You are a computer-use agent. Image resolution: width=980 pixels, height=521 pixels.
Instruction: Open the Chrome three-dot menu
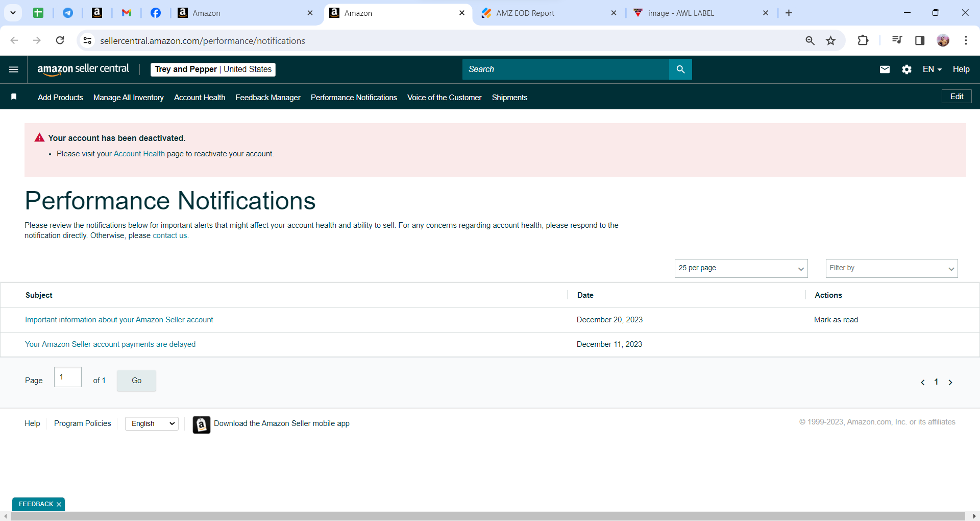point(966,40)
